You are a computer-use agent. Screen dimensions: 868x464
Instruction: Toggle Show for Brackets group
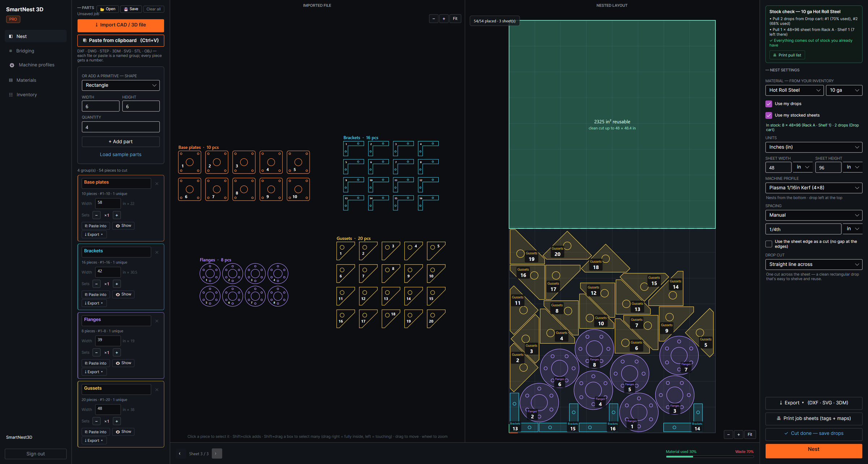click(123, 295)
